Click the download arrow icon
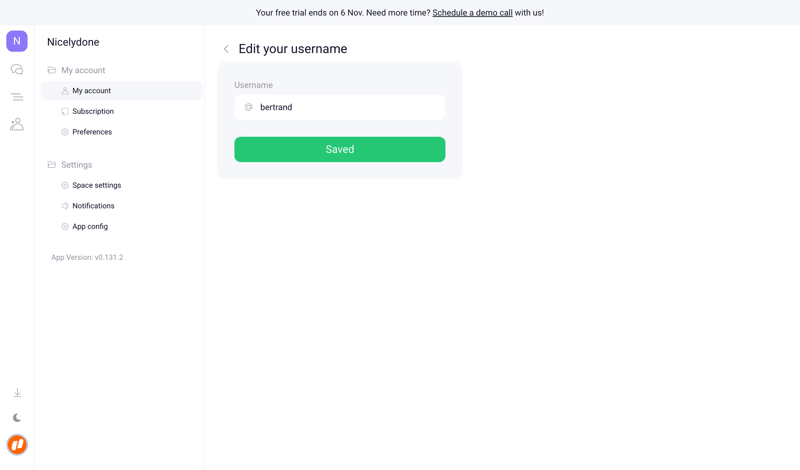This screenshot has height=470, width=800. pos(17,393)
